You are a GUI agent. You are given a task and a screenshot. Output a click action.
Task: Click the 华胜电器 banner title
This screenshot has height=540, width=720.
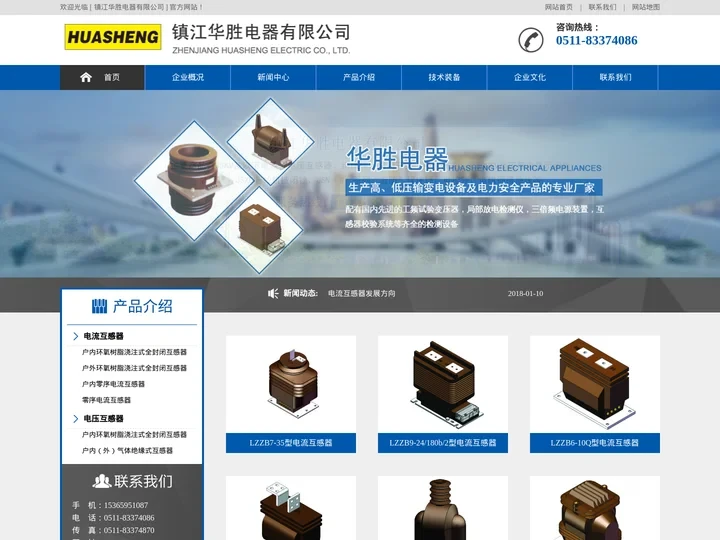(397, 159)
